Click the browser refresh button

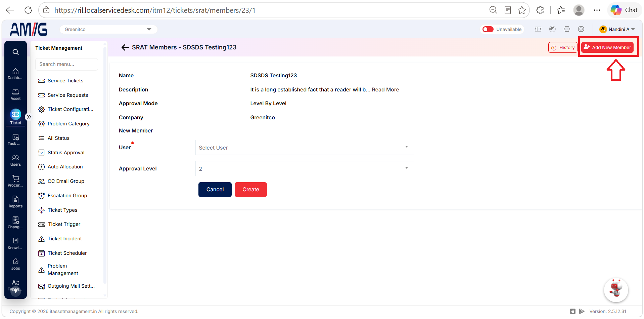[28, 10]
